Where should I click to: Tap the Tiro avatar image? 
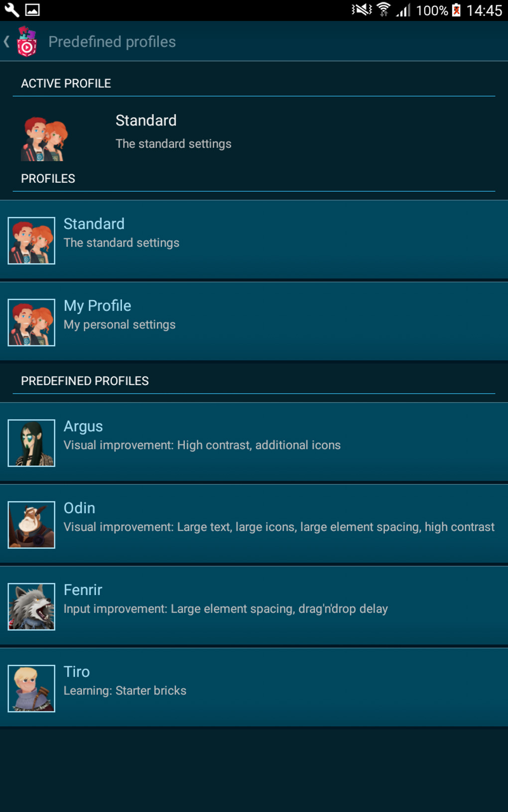31,688
